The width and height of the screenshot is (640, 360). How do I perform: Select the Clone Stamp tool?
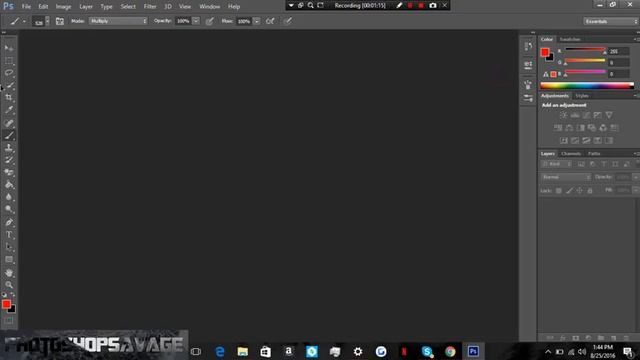tap(9, 148)
